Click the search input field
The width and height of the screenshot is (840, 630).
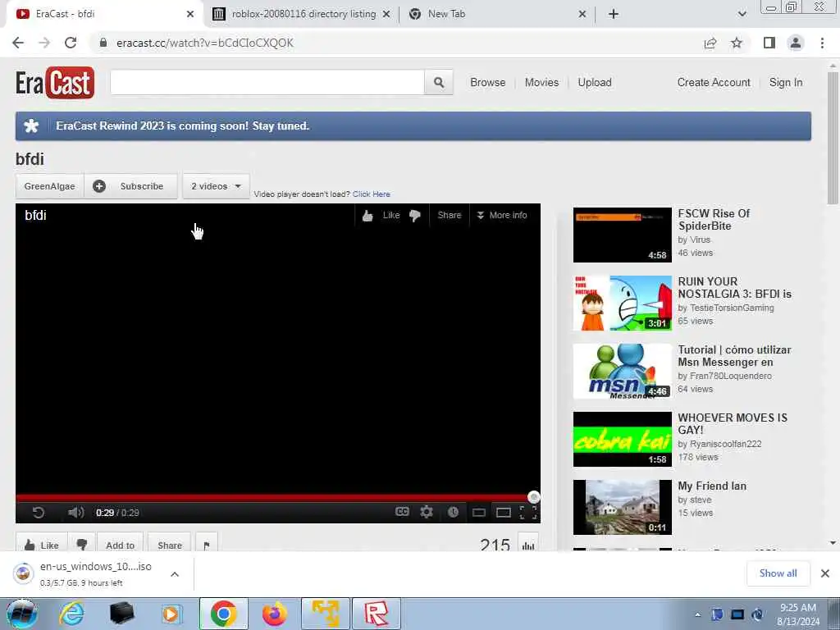pos(267,83)
